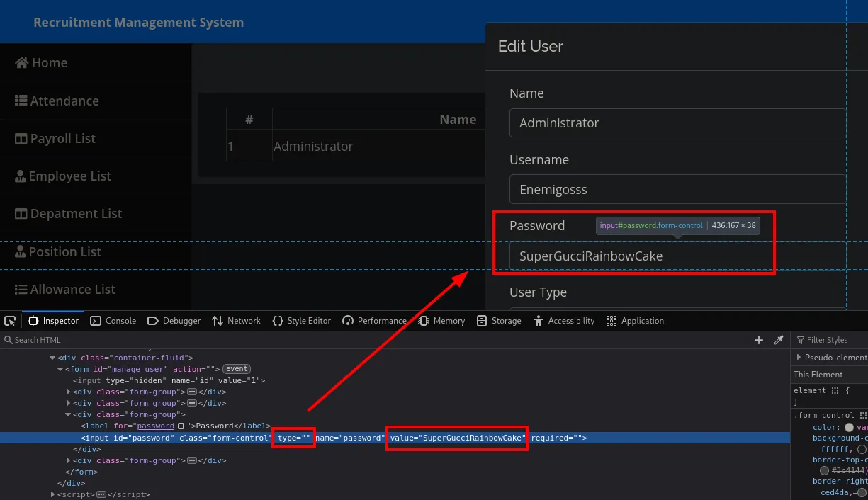Navigate to the Allowance List page
This screenshot has height=500, width=868.
coord(65,290)
